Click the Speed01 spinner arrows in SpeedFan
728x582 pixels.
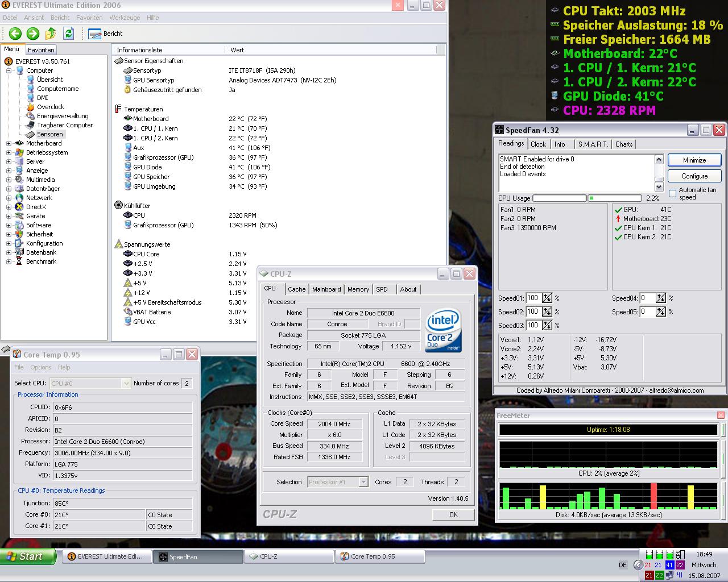(x=547, y=298)
